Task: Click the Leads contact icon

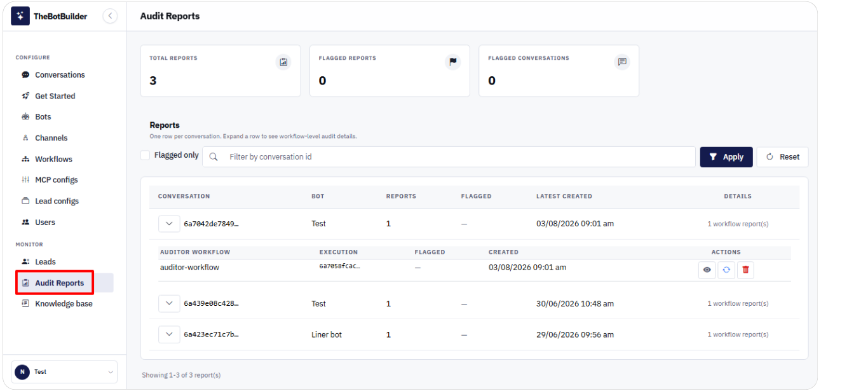Action: tap(25, 261)
